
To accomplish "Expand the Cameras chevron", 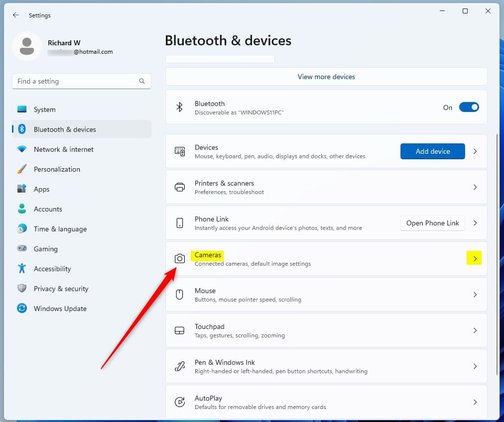I will click(x=475, y=259).
